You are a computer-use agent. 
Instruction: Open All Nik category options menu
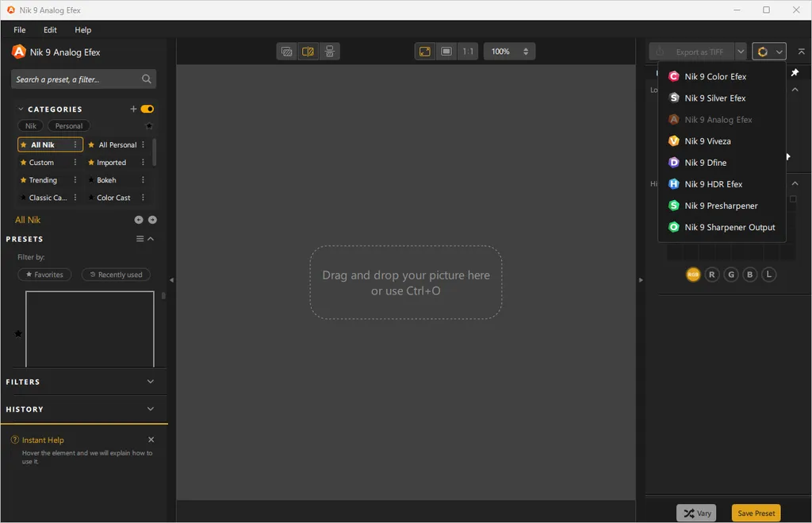75,144
